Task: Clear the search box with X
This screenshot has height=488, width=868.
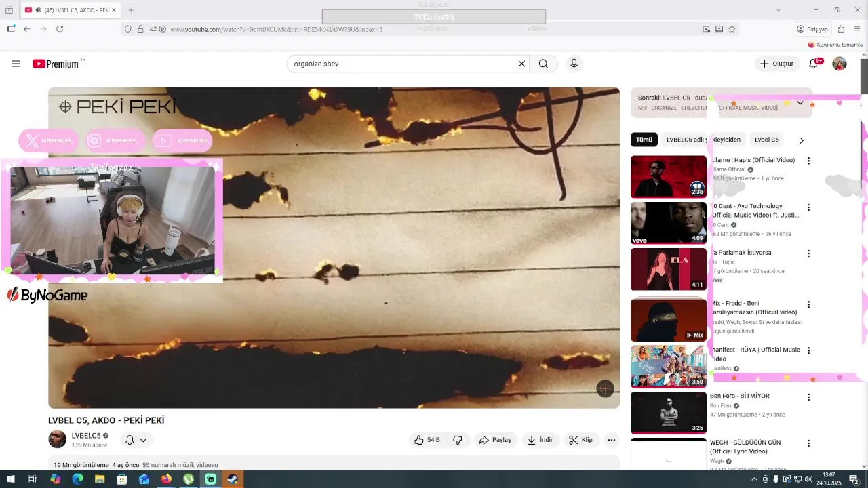Action: (521, 64)
